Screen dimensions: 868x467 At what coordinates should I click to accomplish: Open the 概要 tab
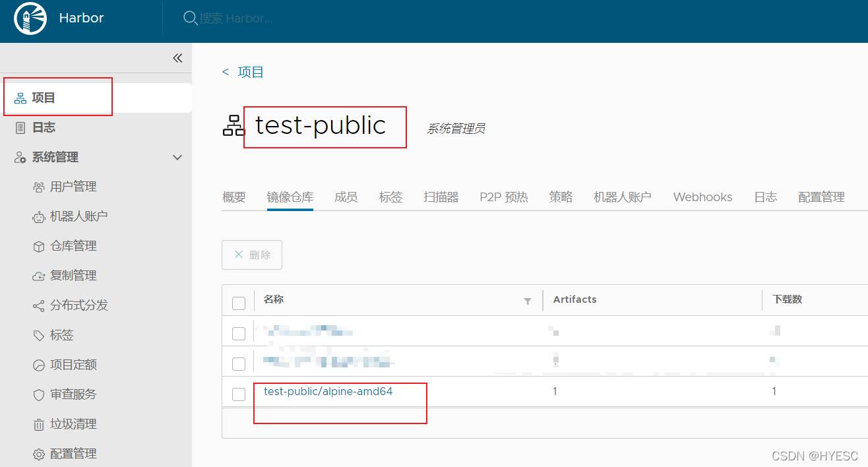pyautogui.click(x=234, y=197)
